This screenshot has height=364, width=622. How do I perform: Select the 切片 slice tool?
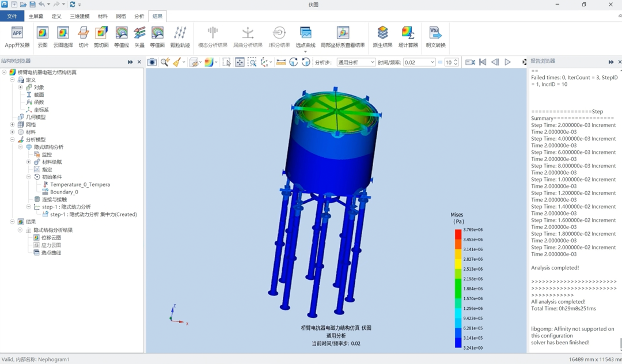[x=84, y=37]
